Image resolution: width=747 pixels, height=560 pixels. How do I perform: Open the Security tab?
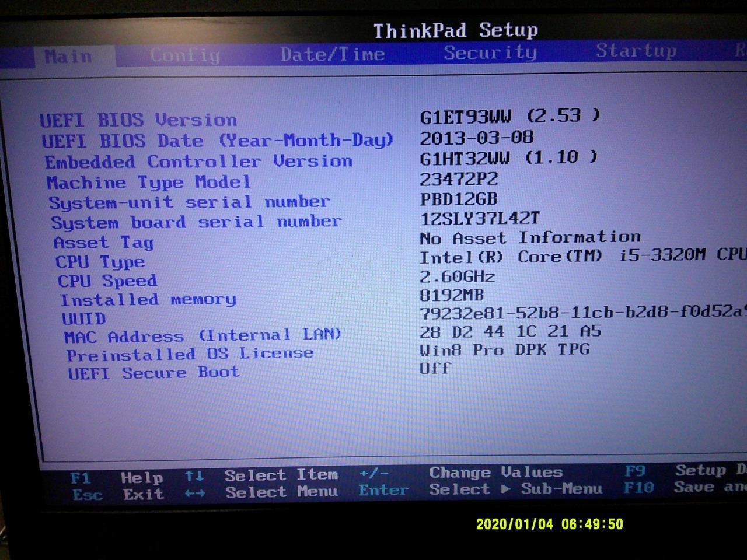pyautogui.click(x=490, y=52)
